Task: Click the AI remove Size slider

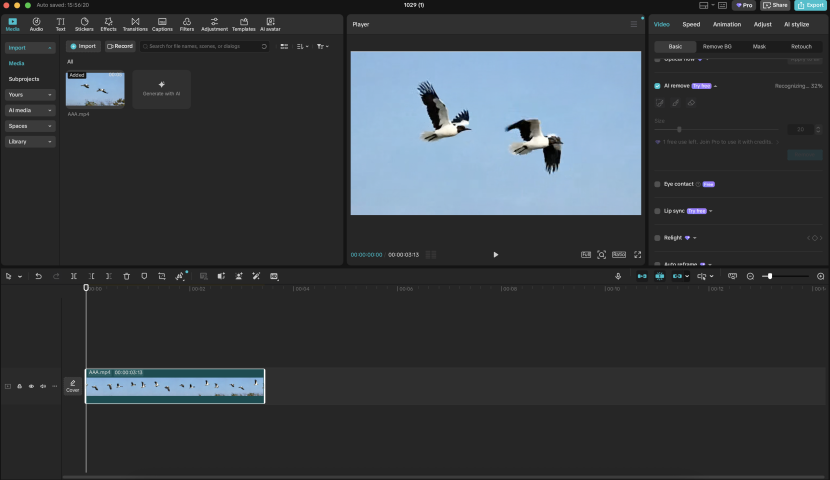Action: [x=716, y=130]
